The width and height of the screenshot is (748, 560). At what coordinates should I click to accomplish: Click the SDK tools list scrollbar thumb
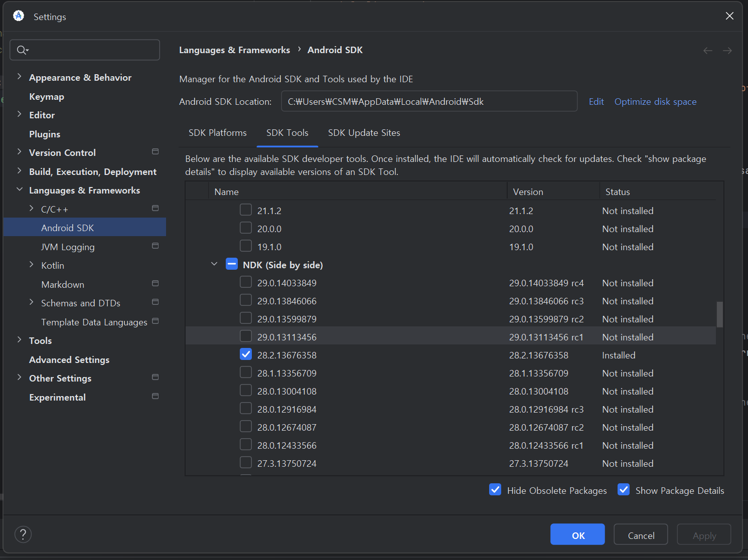tap(720, 314)
